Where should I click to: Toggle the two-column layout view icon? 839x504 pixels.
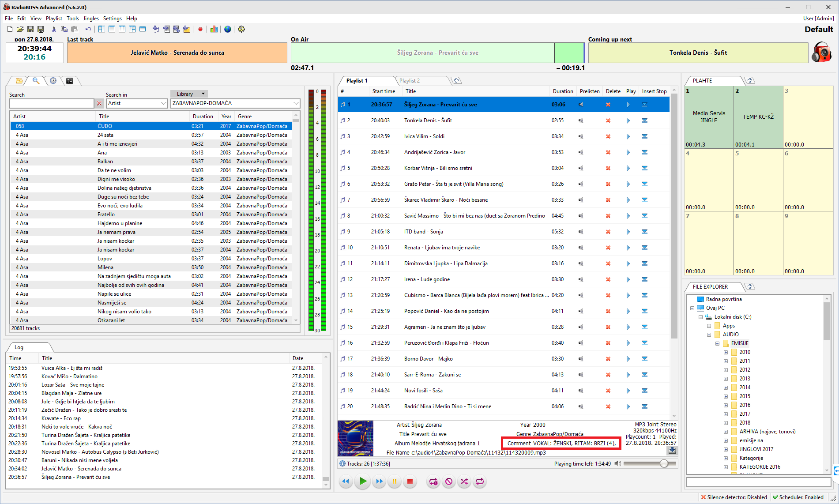122,29
